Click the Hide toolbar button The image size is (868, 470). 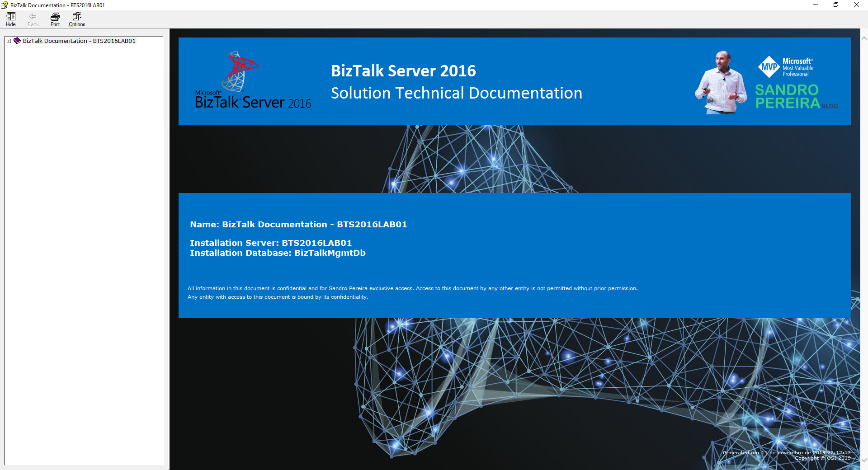(x=11, y=19)
